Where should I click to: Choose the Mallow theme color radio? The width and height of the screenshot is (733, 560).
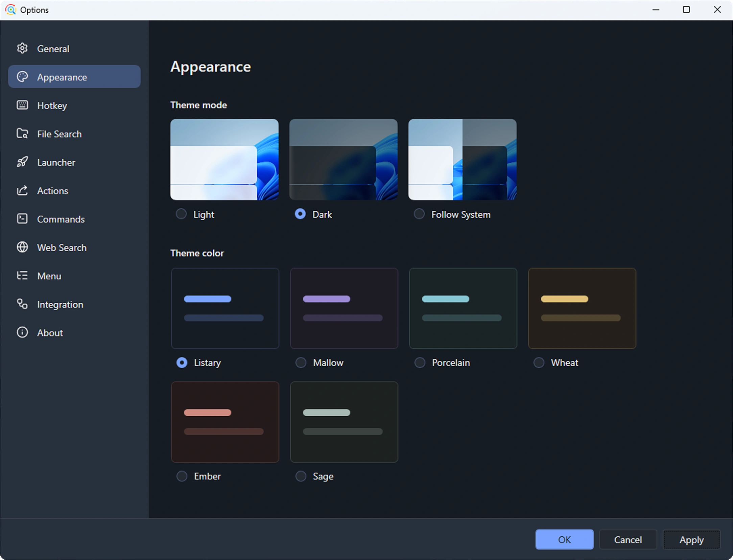[301, 363]
